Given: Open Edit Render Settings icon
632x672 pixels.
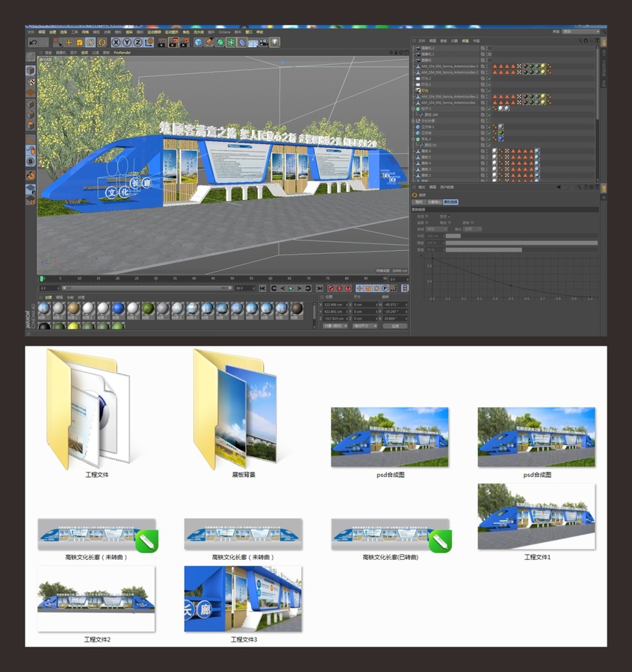Looking at the screenshot, I should pyautogui.click(x=185, y=42).
